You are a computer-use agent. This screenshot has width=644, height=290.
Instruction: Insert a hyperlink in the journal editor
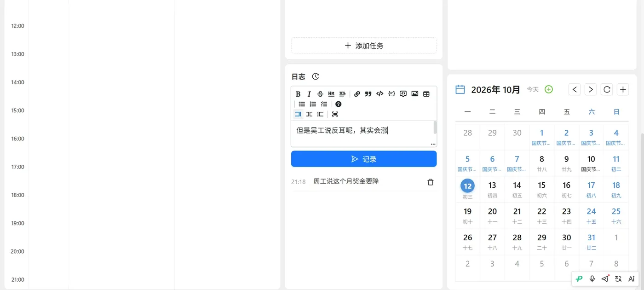point(357,94)
